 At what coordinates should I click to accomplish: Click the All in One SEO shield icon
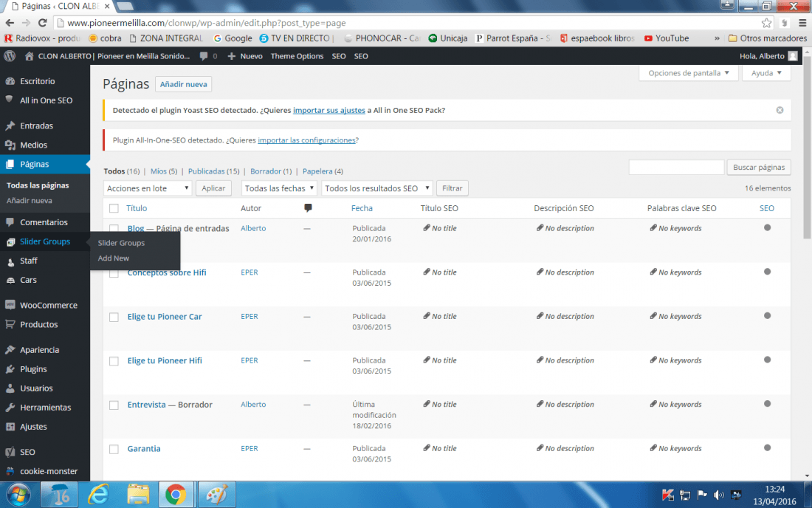pyautogui.click(x=10, y=100)
